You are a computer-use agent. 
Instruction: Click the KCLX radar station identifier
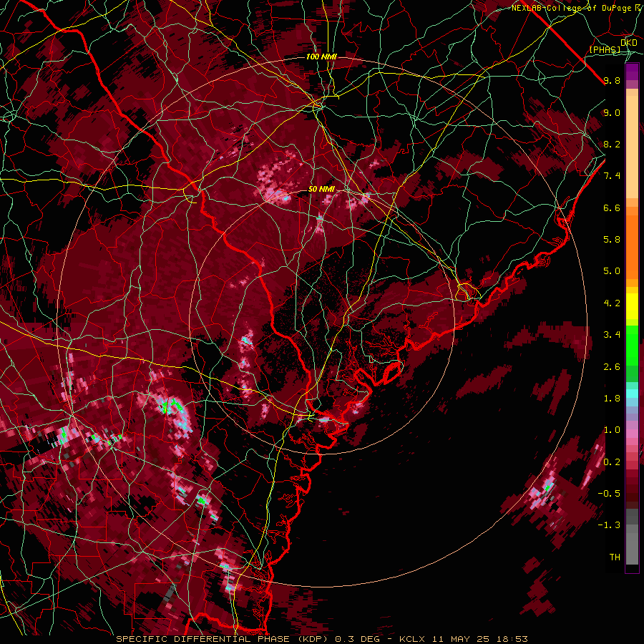412,639
